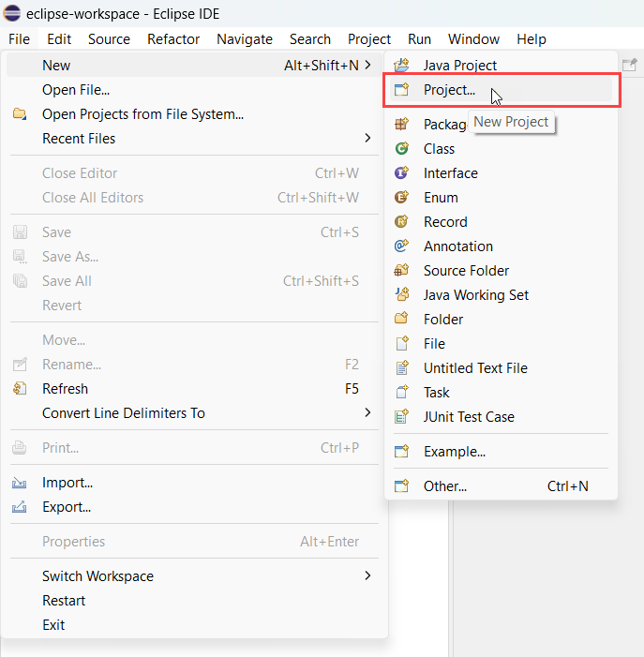Screen dimensions: 644x657
Task: Choose Java Project label in New submenu
Action: pyautogui.click(x=459, y=66)
